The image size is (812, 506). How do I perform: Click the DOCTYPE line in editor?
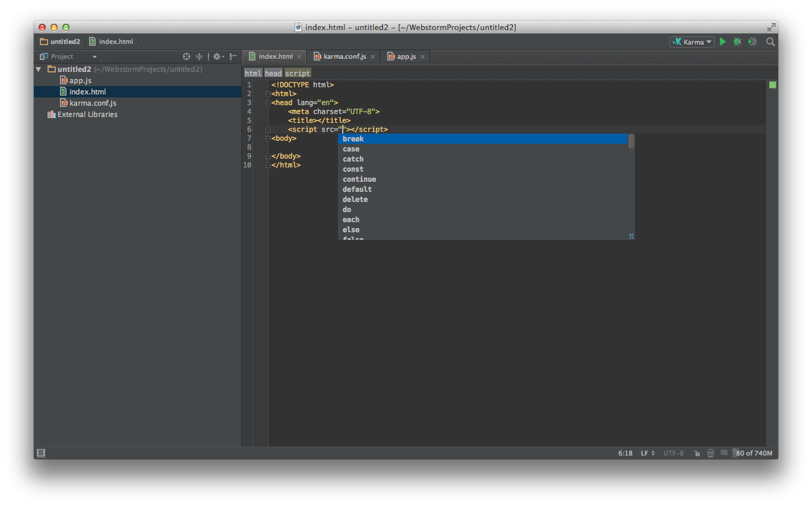tap(302, 85)
